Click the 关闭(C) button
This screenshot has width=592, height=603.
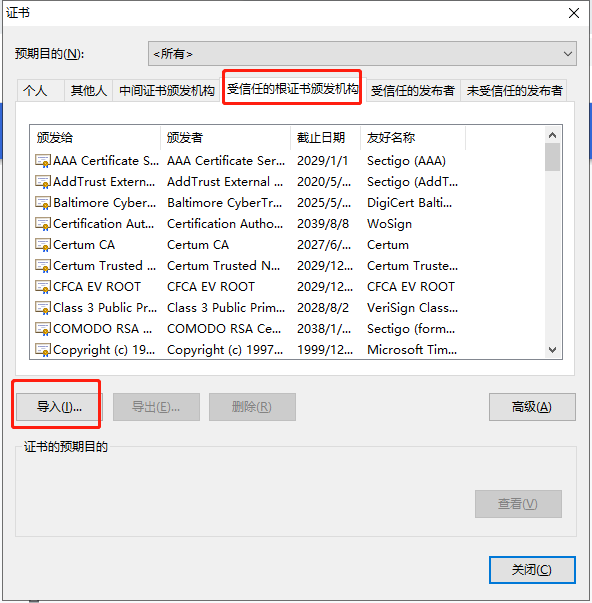coord(532,570)
